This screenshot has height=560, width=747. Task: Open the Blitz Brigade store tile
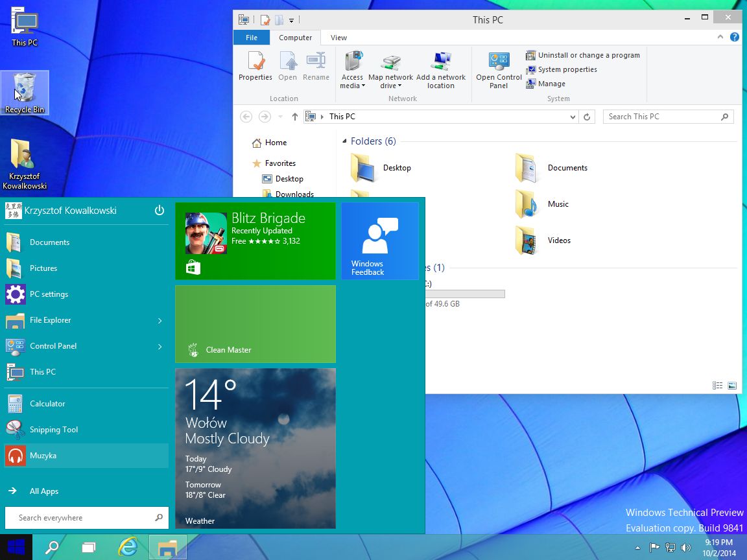[x=255, y=241]
